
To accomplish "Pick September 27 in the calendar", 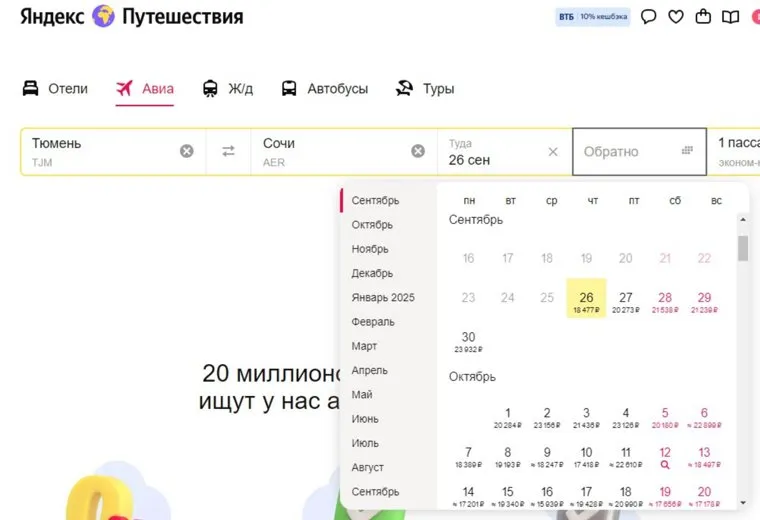I will click(626, 301).
